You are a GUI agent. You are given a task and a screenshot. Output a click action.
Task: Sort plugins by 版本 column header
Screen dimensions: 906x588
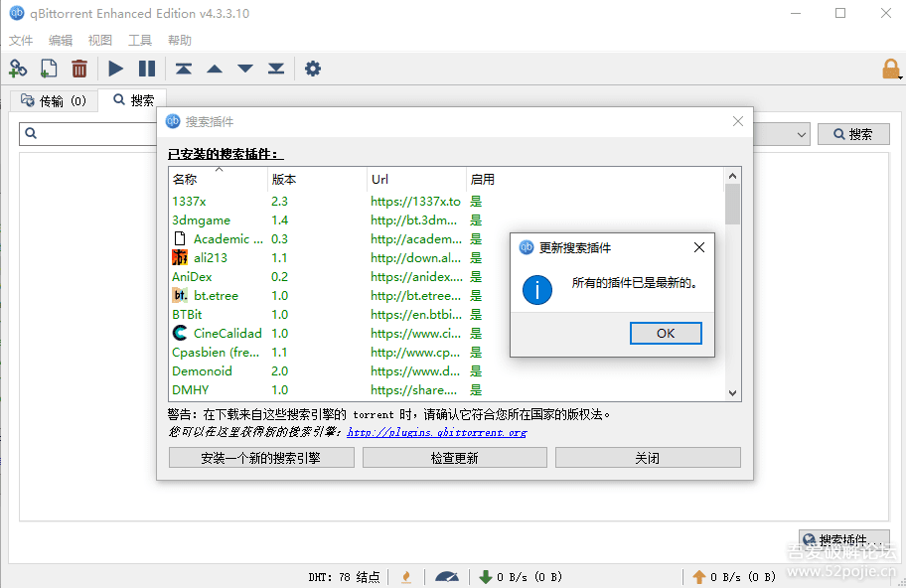click(x=317, y=179)
